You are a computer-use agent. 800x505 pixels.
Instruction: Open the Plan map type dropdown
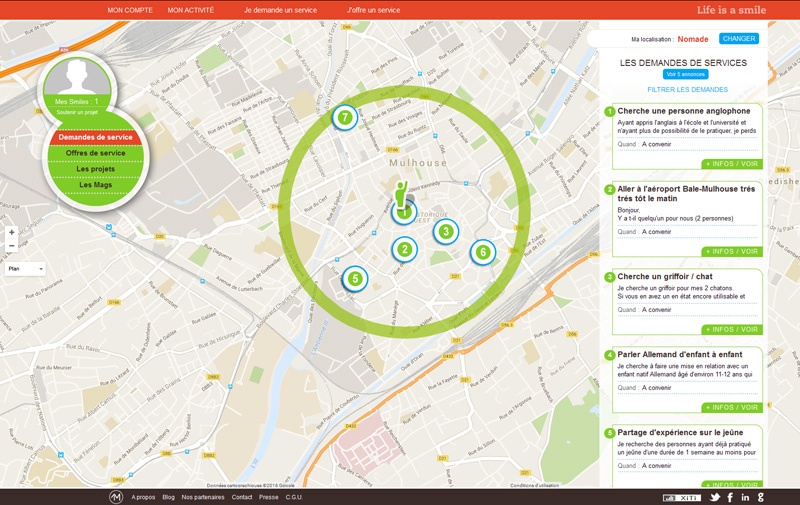pyautogui.click(x=26, y=269)
